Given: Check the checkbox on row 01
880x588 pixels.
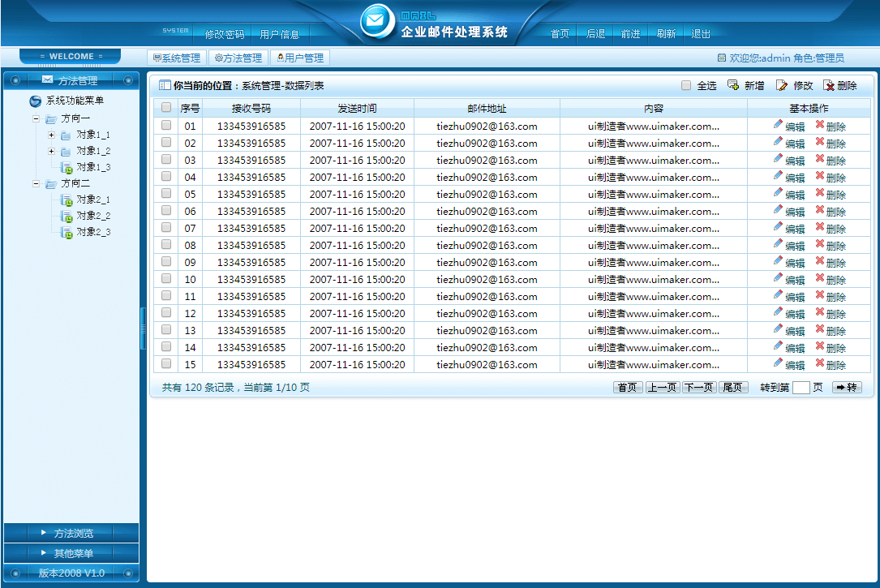Looking at the screenshot, I should (x=166, y=126).
